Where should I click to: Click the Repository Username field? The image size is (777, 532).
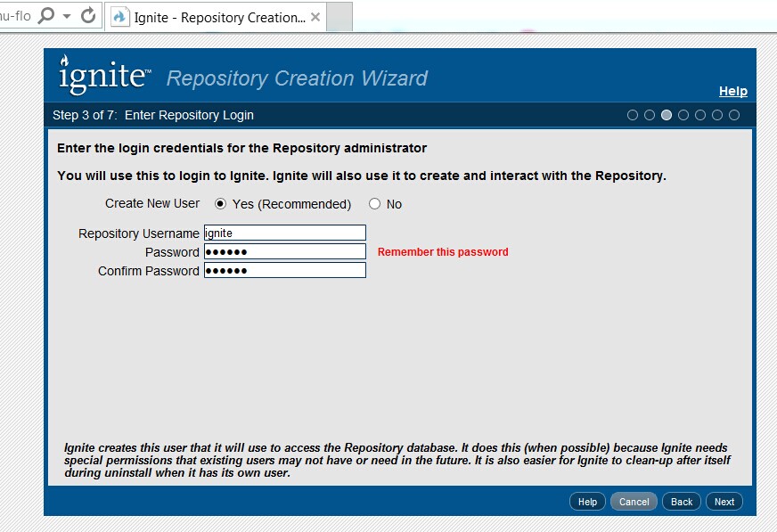click(x=285, y=233)
